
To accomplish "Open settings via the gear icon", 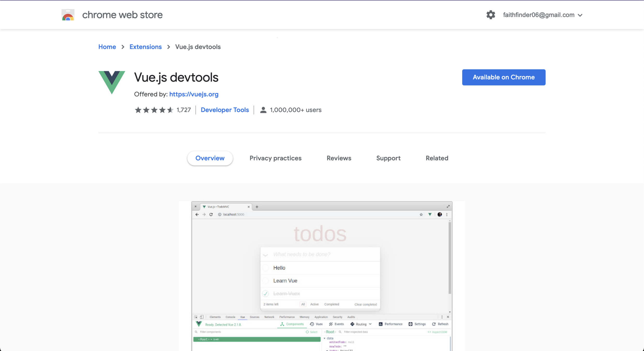I will pyautogui.click(x=491, y=15).
